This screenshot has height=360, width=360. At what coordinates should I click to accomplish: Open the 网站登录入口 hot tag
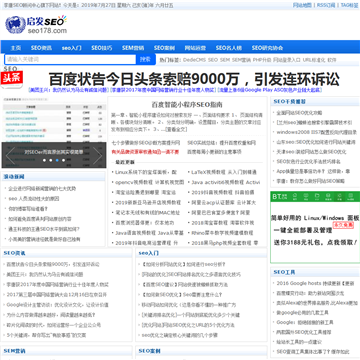pyautogui.click(x=287, y=60)
